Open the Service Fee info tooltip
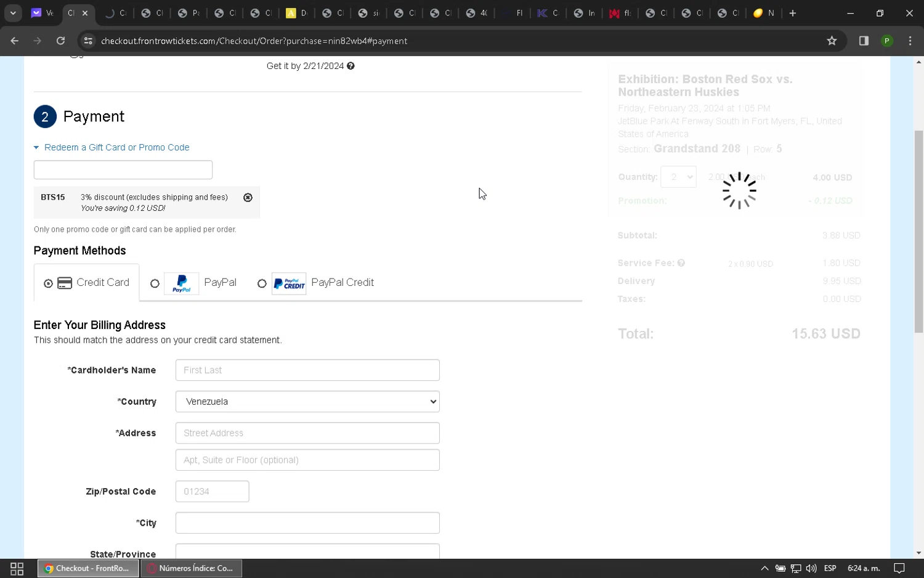This screenshot has height=578, width=924. coord(681,263)
